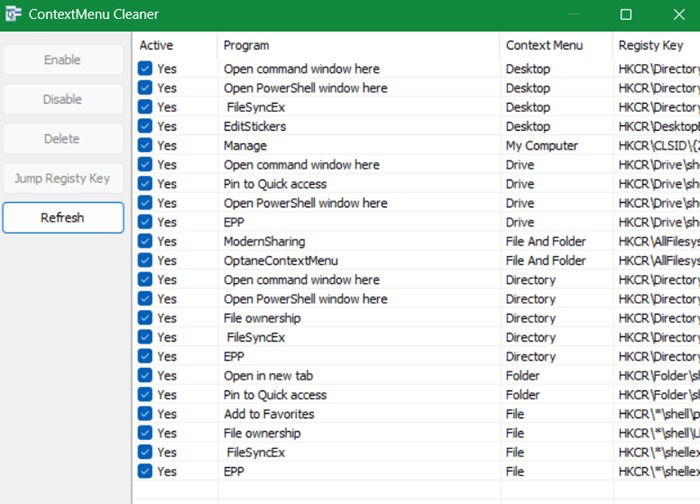700x504 pixels.
Task: Toggle the Open in new tab checkbox
Action: click(x=146, y=376)
